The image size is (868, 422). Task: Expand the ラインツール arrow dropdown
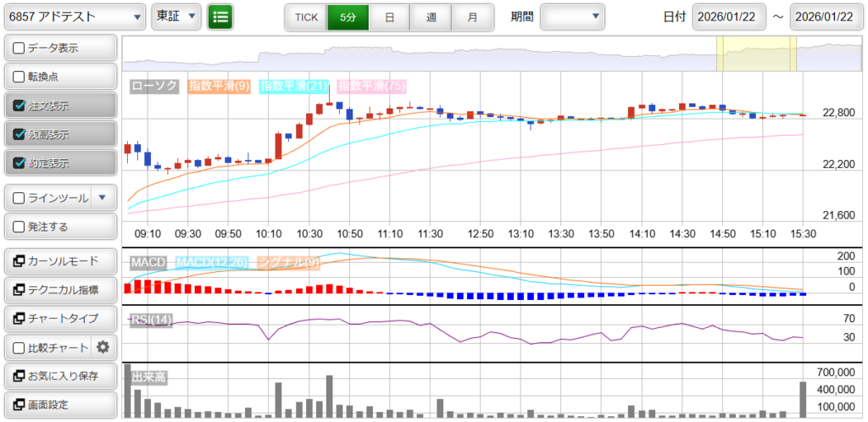[x=102, y=197]
